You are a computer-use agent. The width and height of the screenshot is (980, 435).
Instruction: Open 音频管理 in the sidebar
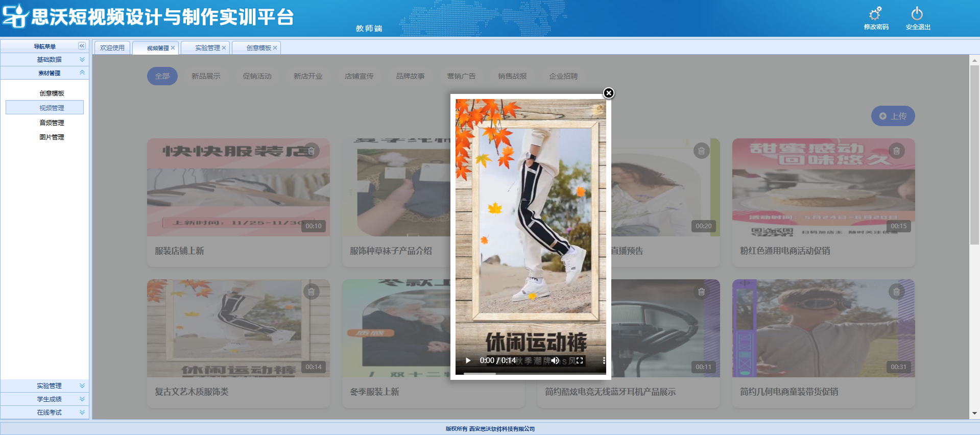click(52, 123)
